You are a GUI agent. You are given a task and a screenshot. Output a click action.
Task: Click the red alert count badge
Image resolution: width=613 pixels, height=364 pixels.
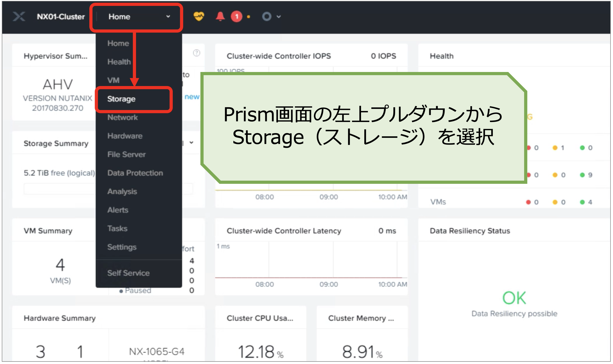pyautogui.click(x=236, y=17)
